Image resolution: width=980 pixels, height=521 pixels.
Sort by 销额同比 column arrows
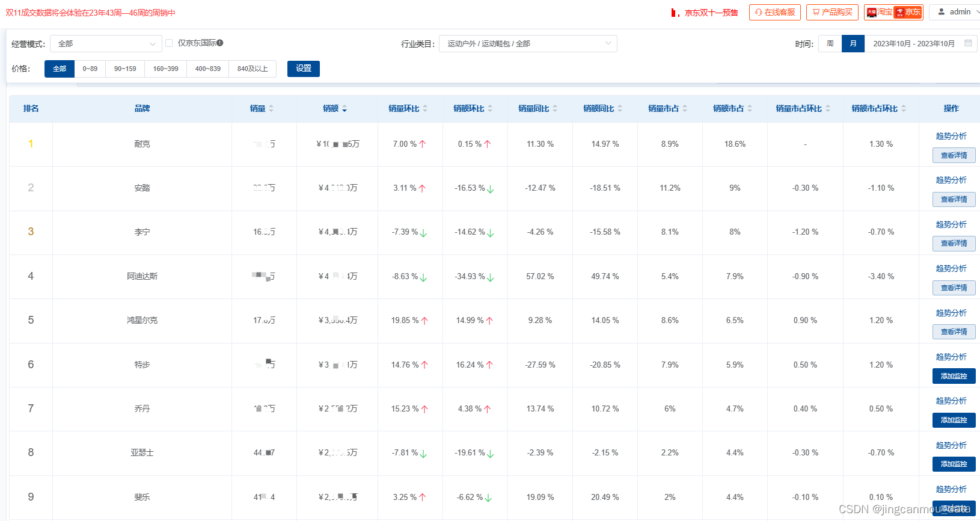(x=620, y=108)
